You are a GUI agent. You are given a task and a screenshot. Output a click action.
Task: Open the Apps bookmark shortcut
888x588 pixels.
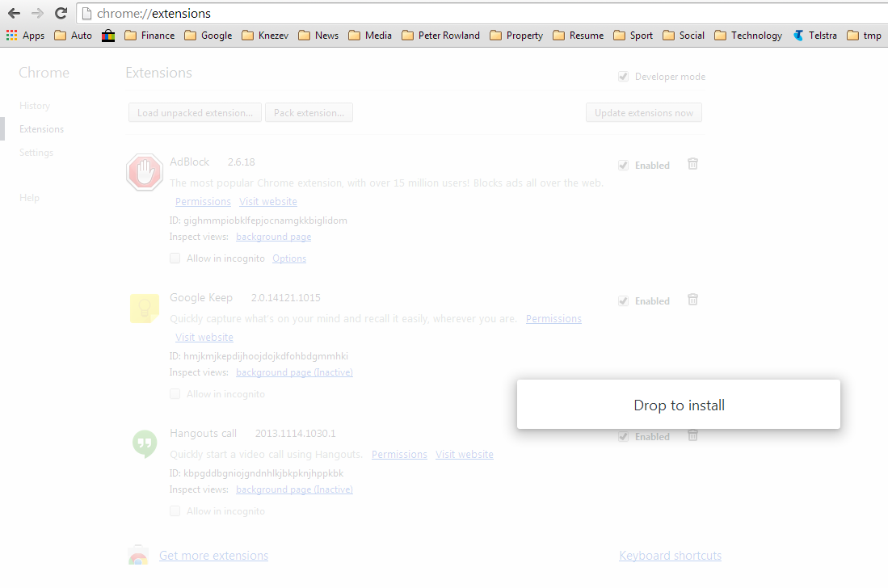tap(26, 35)
